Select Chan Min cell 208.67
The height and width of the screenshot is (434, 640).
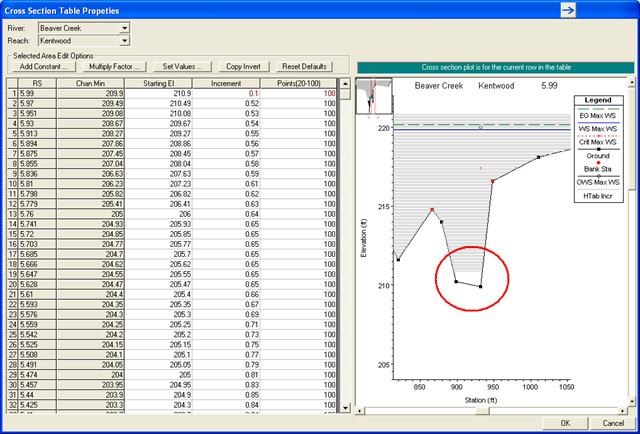pyautogui.click(x=90, y=123)
